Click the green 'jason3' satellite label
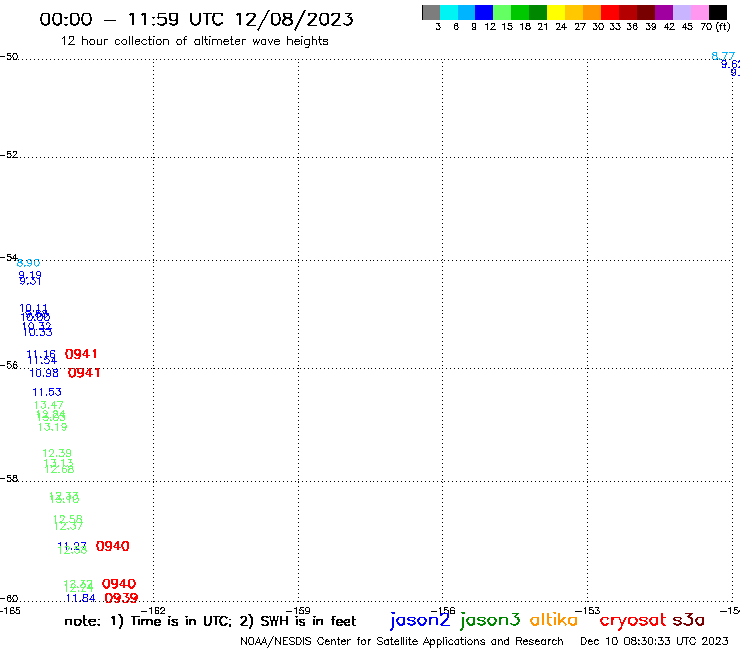 490,620
